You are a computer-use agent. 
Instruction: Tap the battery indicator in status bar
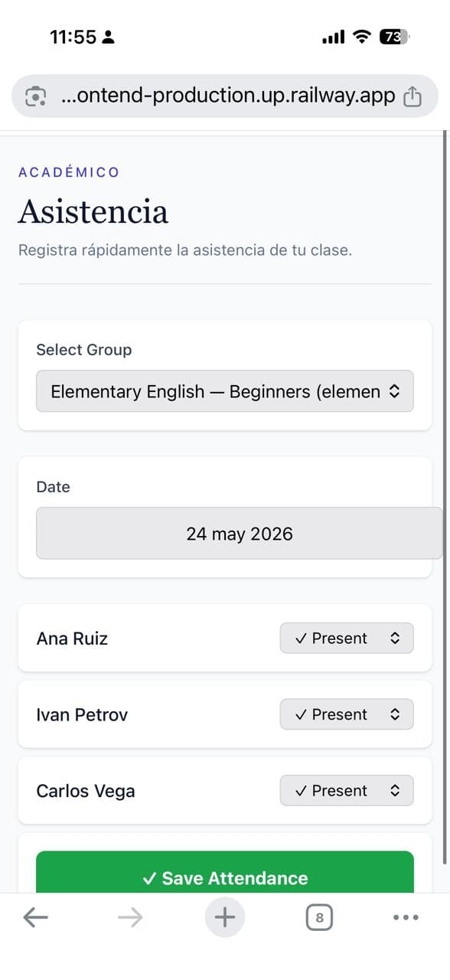coord(395,37)
